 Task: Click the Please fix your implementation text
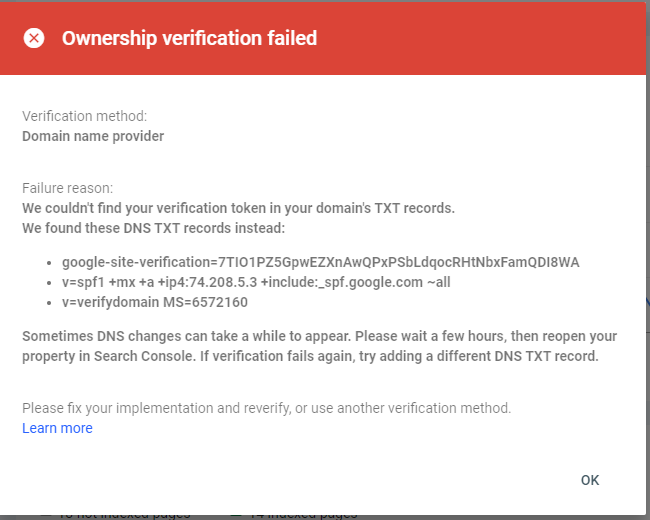click(266, 408)
